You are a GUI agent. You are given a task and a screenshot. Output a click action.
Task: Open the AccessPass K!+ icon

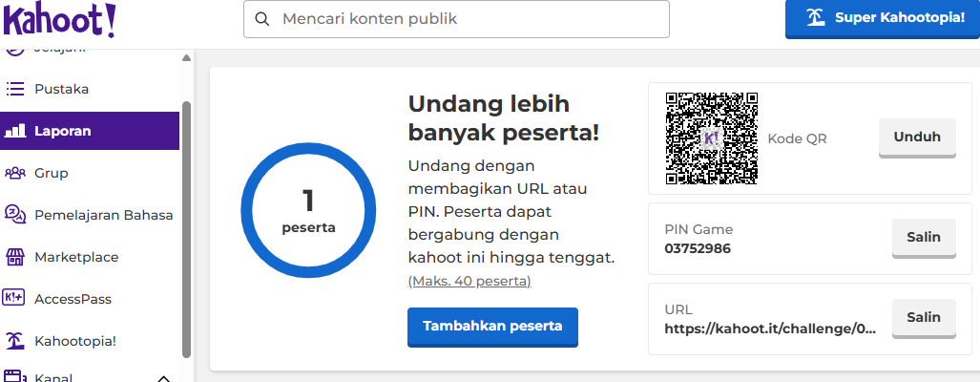tap(14, 299)
